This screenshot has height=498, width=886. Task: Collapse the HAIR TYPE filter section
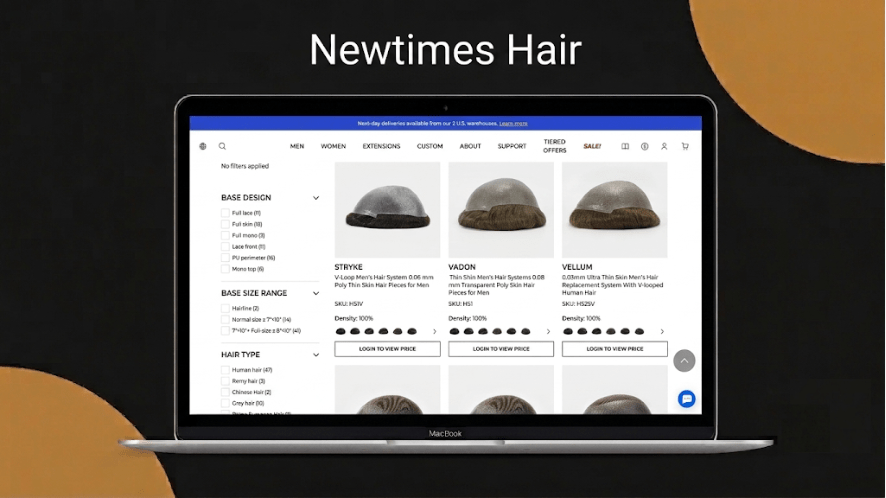(x=316, y=355)
